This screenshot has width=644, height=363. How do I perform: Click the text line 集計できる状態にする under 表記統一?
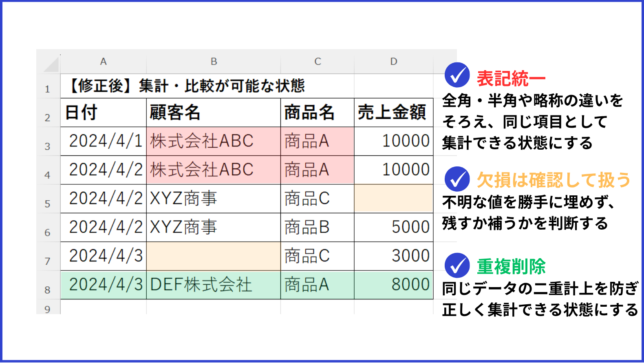click(517, 143)
